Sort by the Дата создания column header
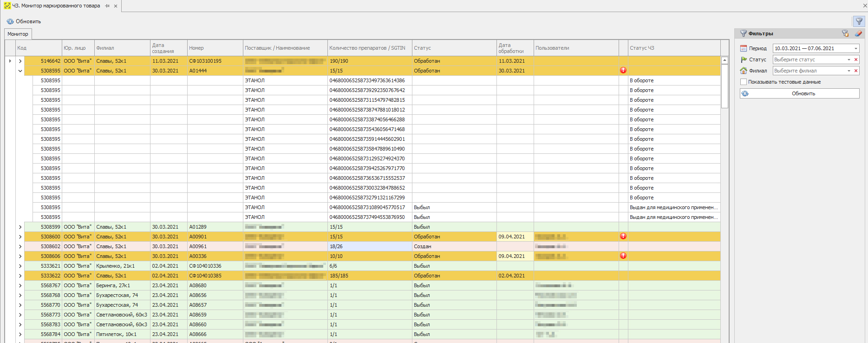Image resolution: width=868 pixels, height=343 pixels. [x=168, y=48]
